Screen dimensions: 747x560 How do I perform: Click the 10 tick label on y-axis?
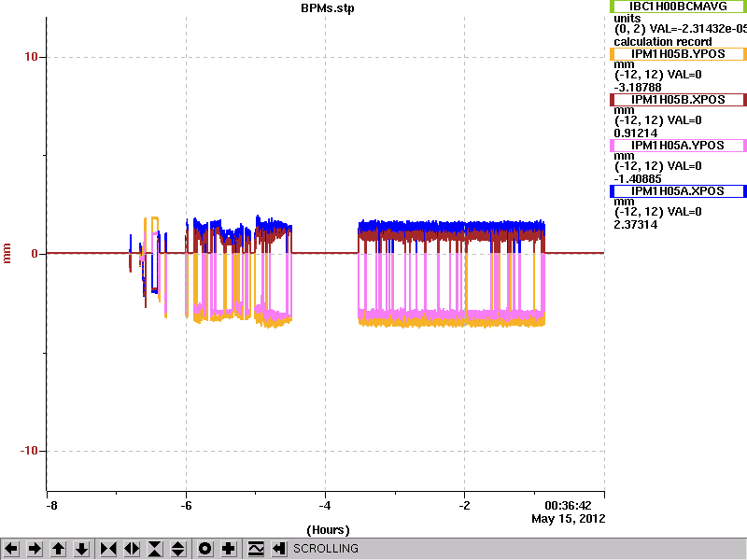click(x=31, y=57)
